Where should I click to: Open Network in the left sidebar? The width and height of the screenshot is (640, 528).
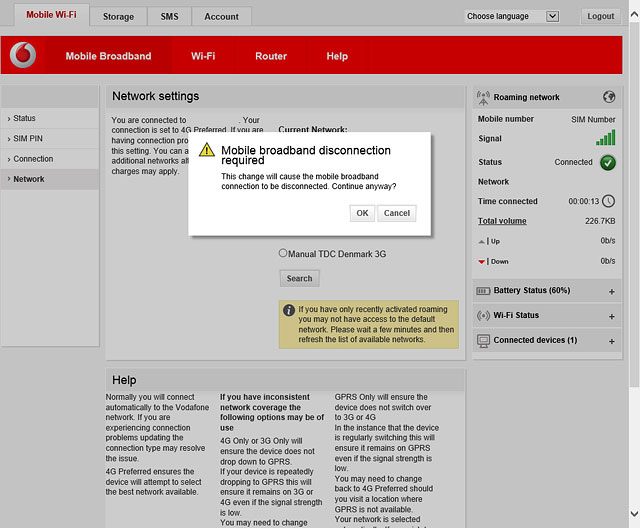pyautogui.click(x=50, y=180)
